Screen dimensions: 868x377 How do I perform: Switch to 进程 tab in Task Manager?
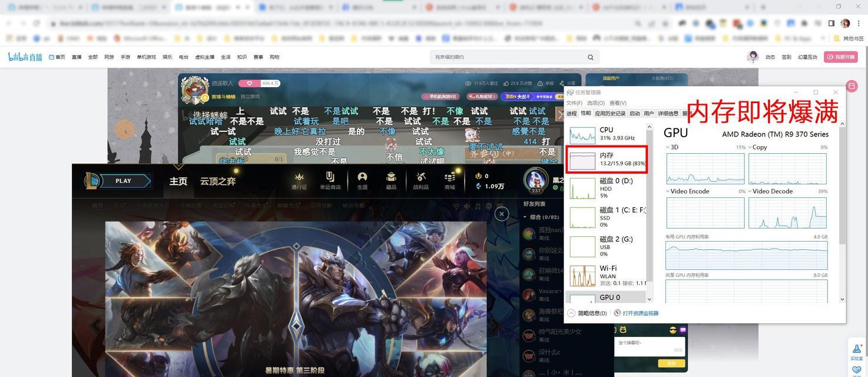pos(572,113)
